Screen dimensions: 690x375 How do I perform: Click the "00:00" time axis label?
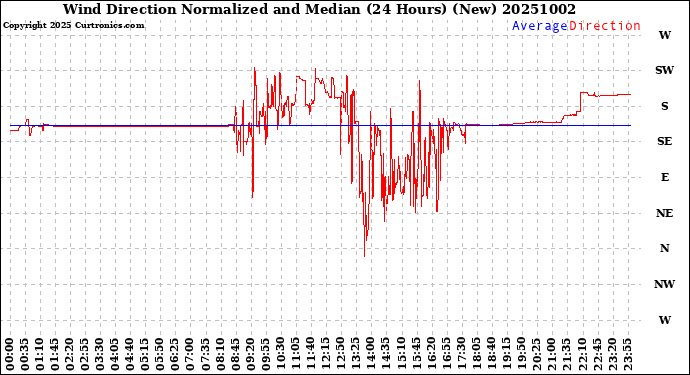coord(10,354)
